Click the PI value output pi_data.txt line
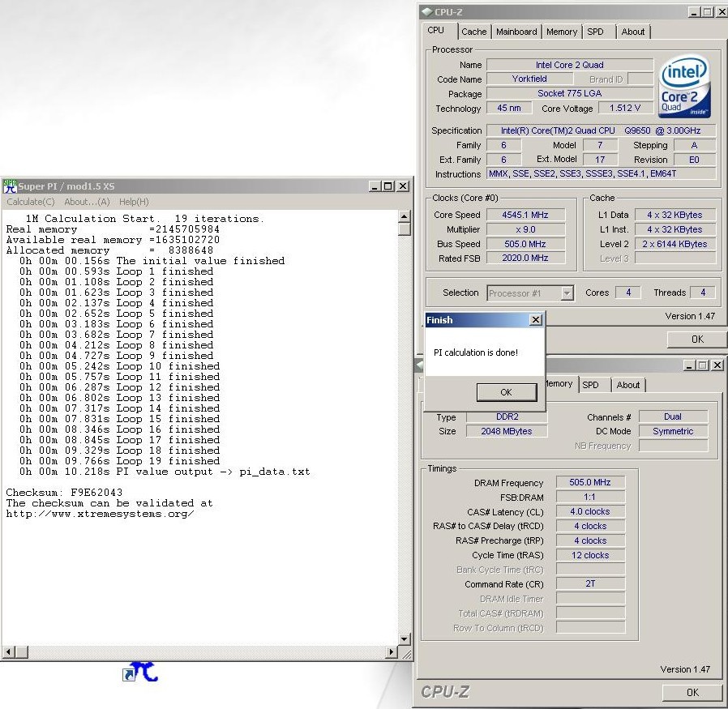The height and width of the screenshot is (709, 728). 165,472
